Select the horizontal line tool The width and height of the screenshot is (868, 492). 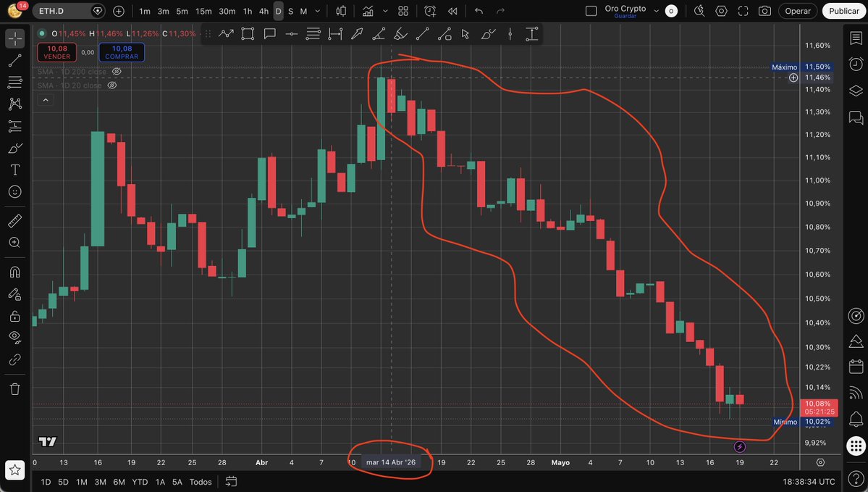[291, 34]
